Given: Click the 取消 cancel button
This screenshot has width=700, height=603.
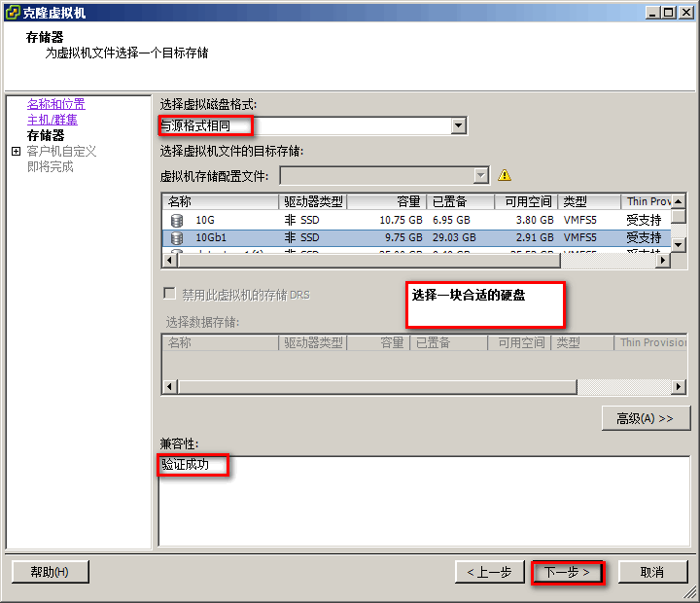Looking at the screenshot, I should pyautogui.click(x=652, y=572).
